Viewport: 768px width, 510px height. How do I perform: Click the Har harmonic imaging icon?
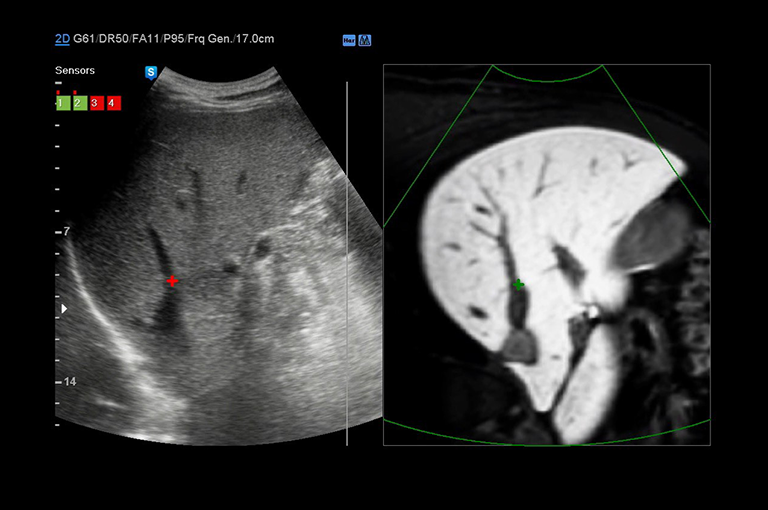tap(348, 40)
